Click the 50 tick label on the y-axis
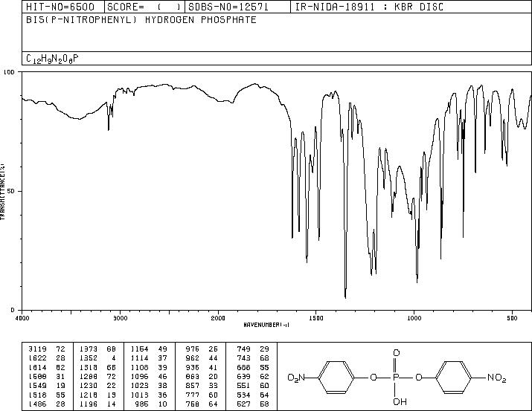The height and width of the screenshot is (411, 532). point(13,191)
